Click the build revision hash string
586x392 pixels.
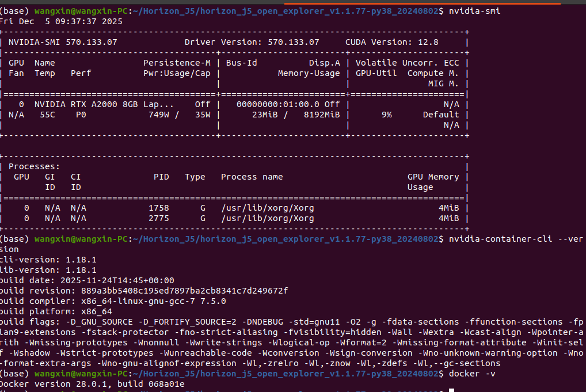coord(185,291)
